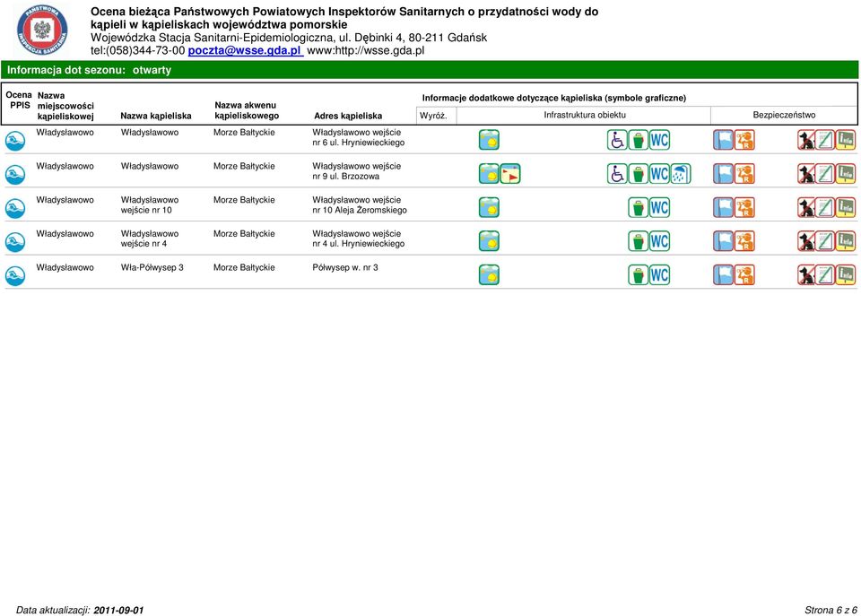861x616 pixels.
Task: Click the 'www:http://wsse.gda.pl' website text
Action: (x=366, y=50)
